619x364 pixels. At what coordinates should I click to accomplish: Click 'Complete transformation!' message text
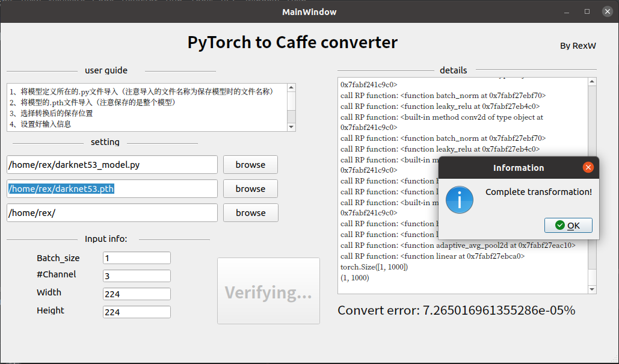click(x=538, y=192)
